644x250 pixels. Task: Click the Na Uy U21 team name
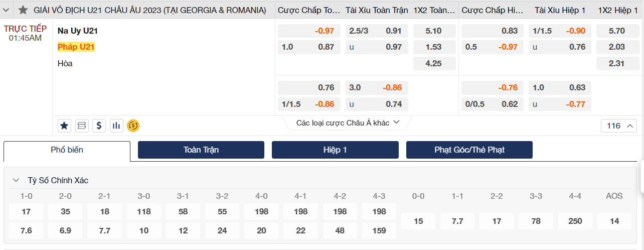pos(78,31)
